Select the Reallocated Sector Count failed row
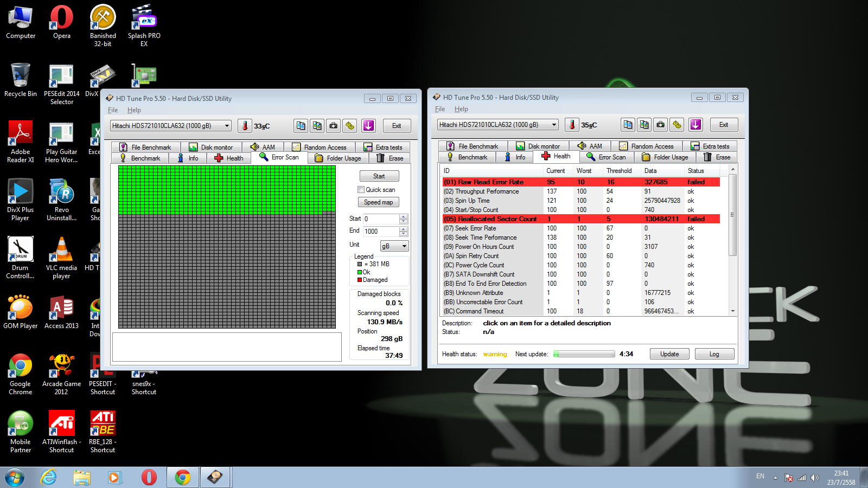The image size is (868, 488). tap(581, 219)
